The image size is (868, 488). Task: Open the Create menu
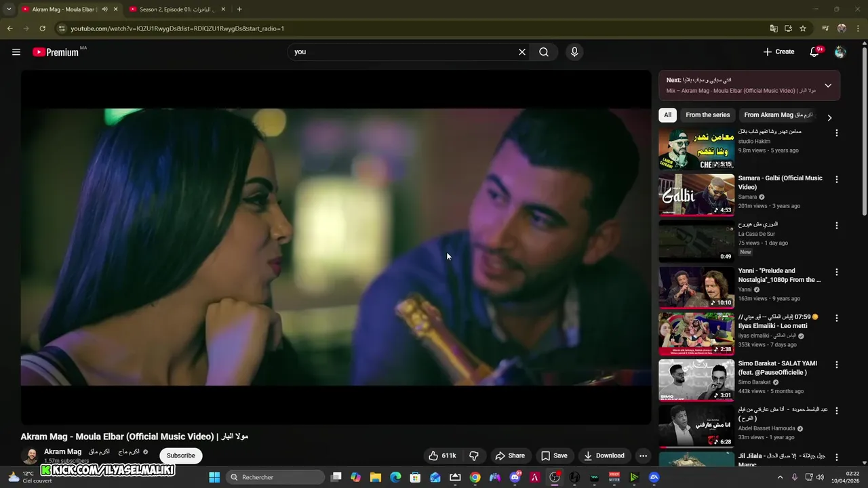click(x=778, y=52)
